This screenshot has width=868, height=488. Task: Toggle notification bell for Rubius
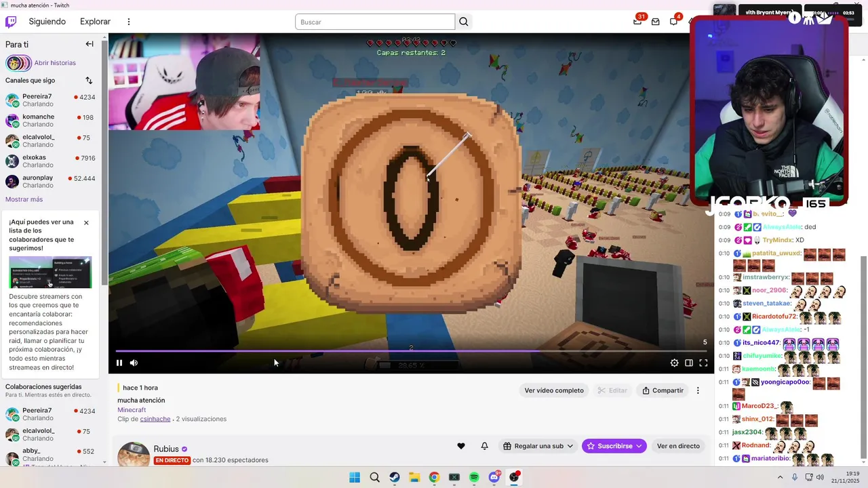pyautogui.click(x=484, y=446)
